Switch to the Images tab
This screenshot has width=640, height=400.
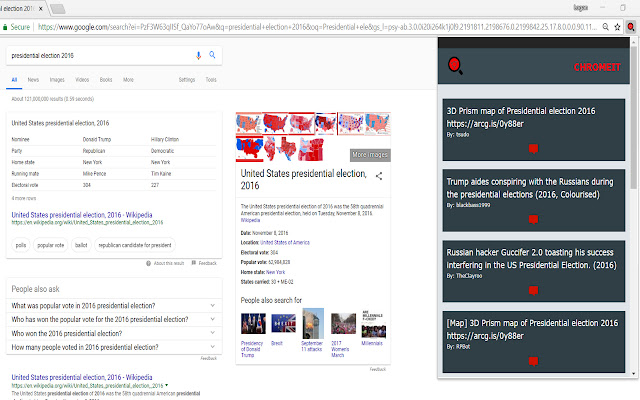pos(57,80)
